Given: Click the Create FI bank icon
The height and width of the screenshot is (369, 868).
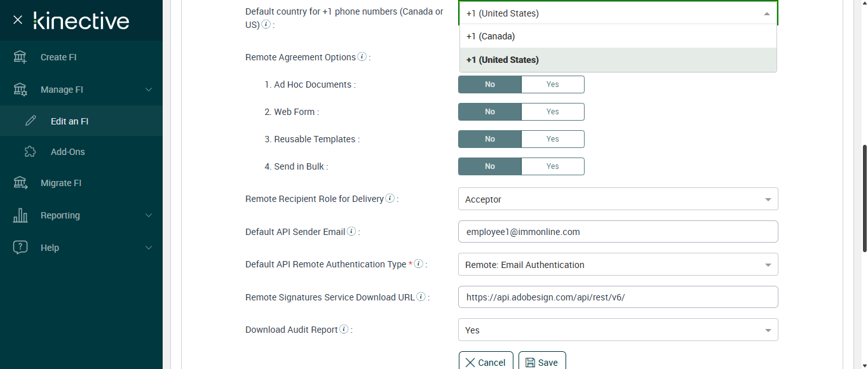Looking at the screenshot, I should 20,57.
